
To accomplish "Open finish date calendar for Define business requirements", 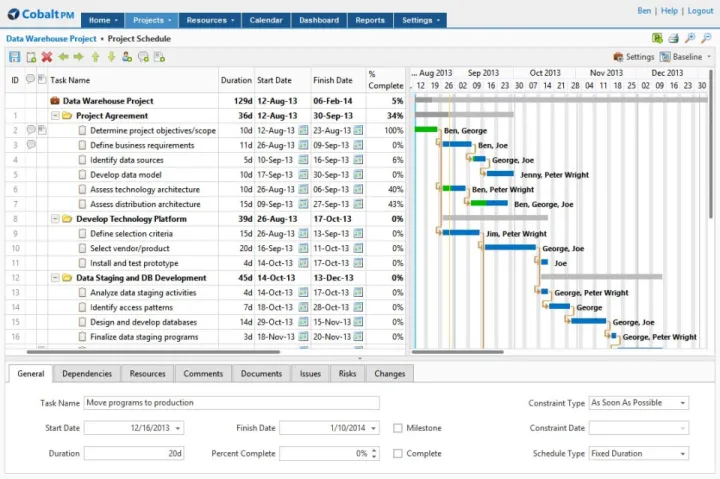I will tap(358, 145).
